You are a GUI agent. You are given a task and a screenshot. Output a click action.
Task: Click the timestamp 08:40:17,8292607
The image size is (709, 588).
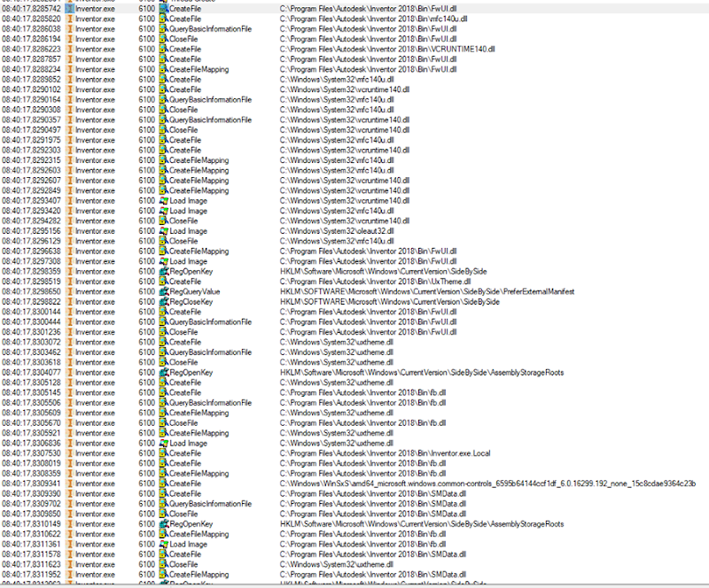31,181
